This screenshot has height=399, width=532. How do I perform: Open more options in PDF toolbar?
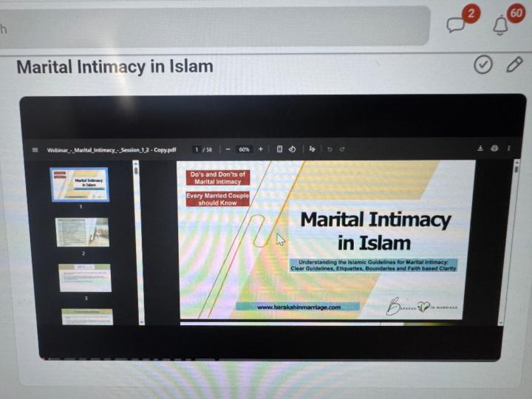tap(508, 149)
